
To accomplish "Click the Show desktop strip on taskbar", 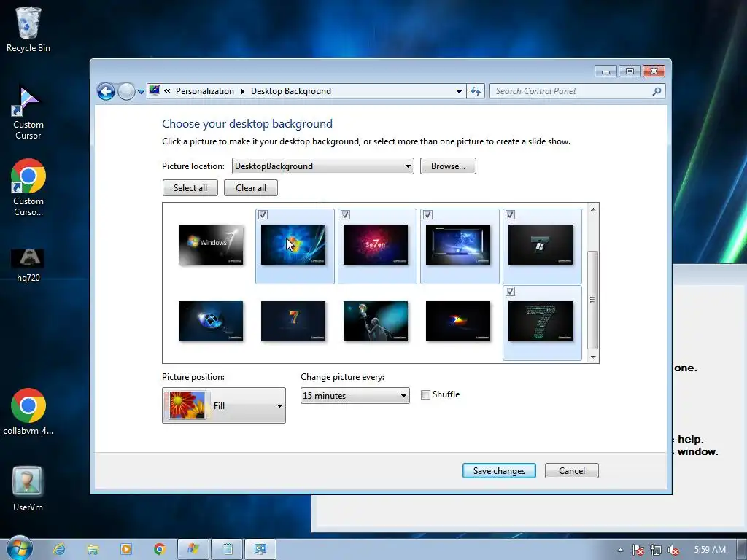I will (x=742, y=550).
